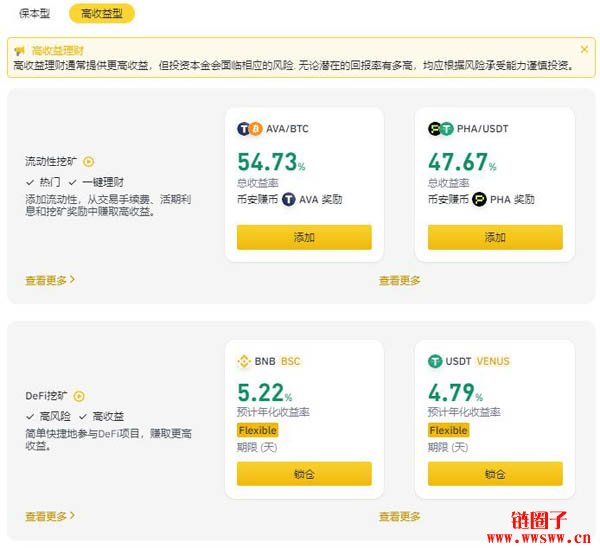Click the PHA reward token icon
The height and width of the screenshot is (548, 600).
479,199
